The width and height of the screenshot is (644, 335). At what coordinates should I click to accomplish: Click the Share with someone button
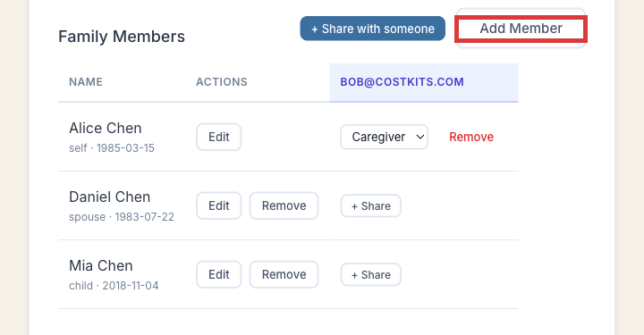(372, 29)
